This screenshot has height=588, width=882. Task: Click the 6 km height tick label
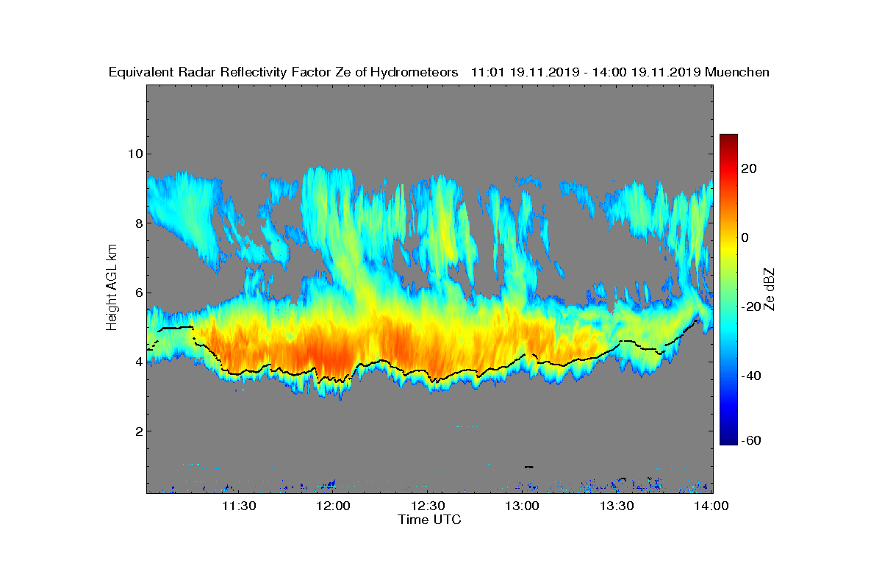tap(138, 293)
